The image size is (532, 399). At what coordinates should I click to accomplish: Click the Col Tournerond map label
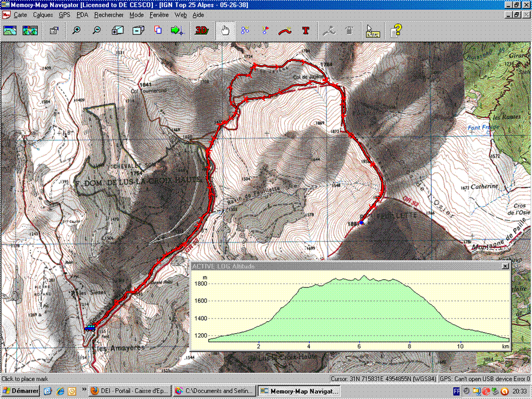149,91
